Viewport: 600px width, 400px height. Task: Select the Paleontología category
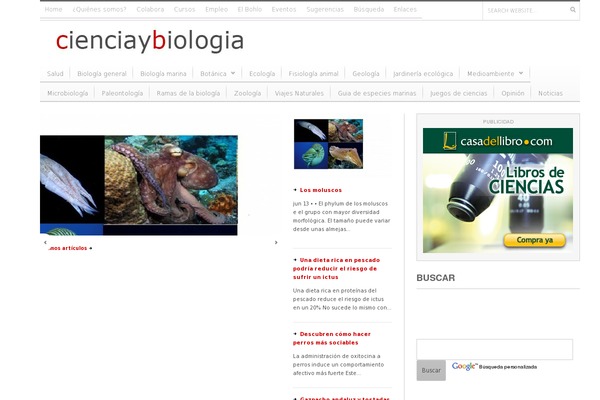pyautogui.click(x=122, y=93)
